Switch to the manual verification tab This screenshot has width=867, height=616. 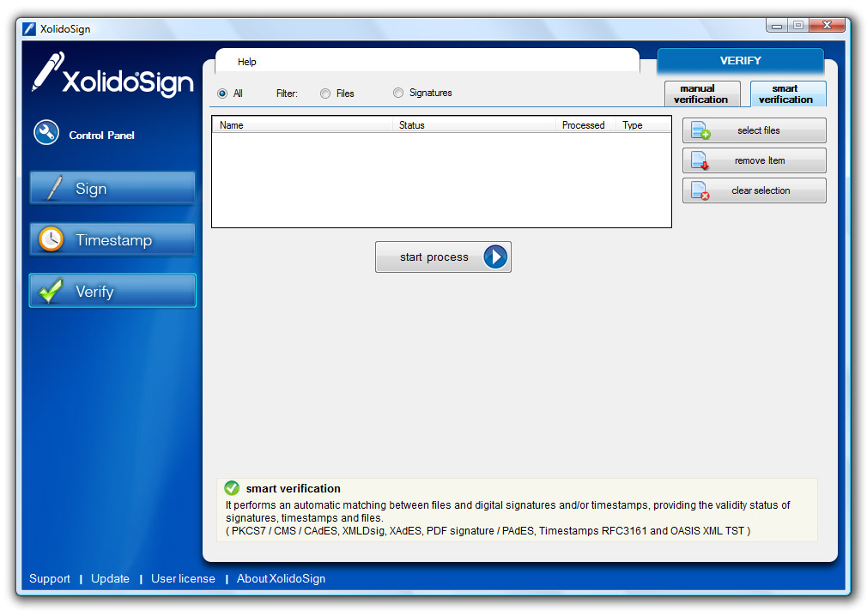coord(701,94)
